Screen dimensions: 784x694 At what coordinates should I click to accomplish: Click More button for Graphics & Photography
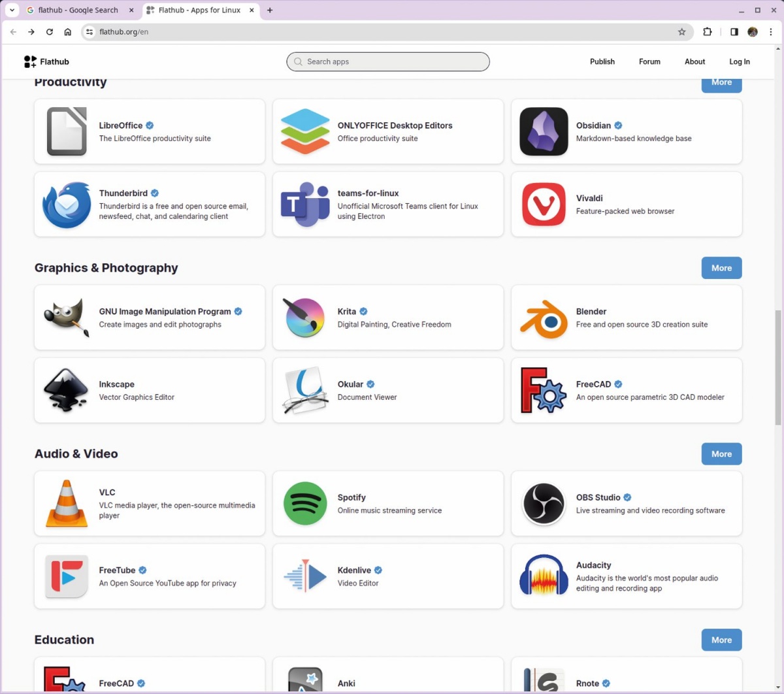pyautogui.click(x=721, y=268)
